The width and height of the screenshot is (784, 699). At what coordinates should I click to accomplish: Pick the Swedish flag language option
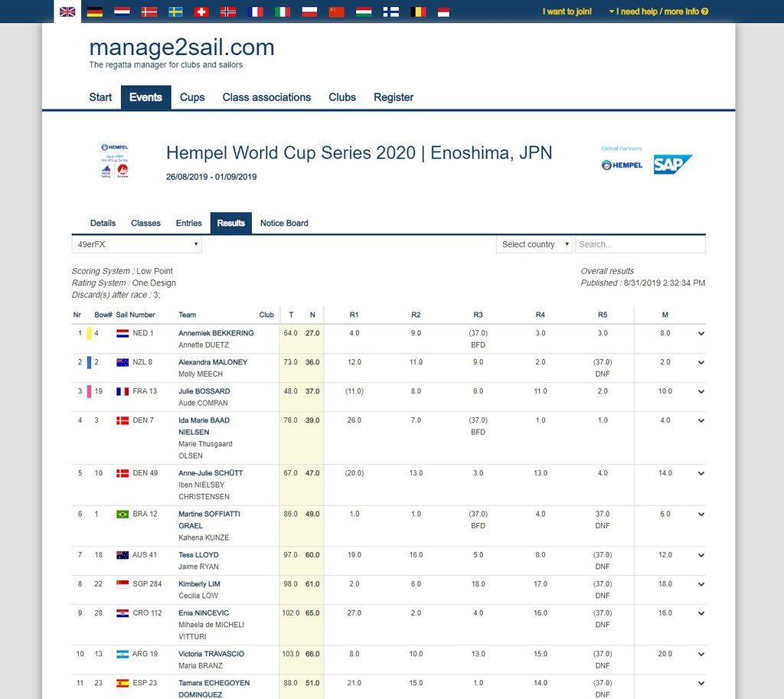[175, 11]
